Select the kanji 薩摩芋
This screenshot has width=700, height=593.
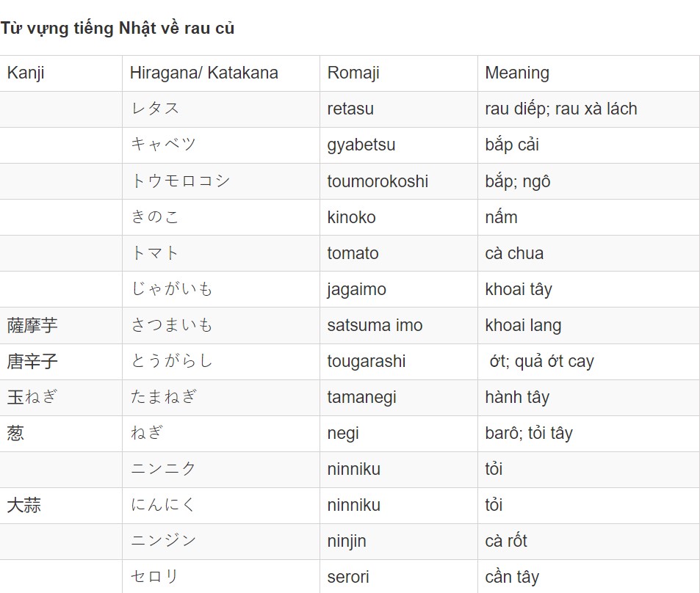32,325
